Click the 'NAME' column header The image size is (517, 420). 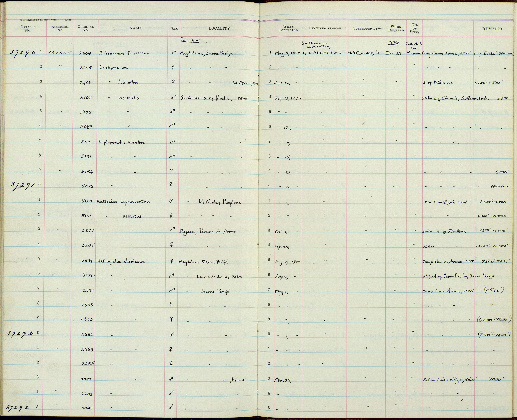(136, 28)
